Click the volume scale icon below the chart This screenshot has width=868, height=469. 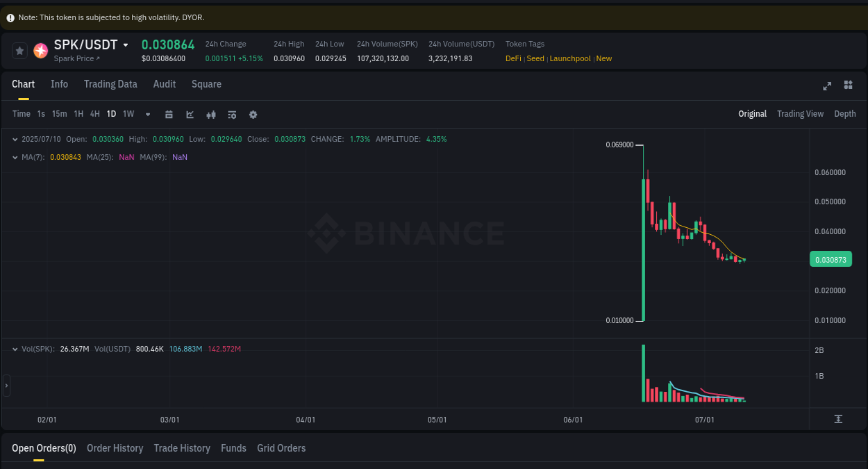pyautogui.click(x=838, y=420)
